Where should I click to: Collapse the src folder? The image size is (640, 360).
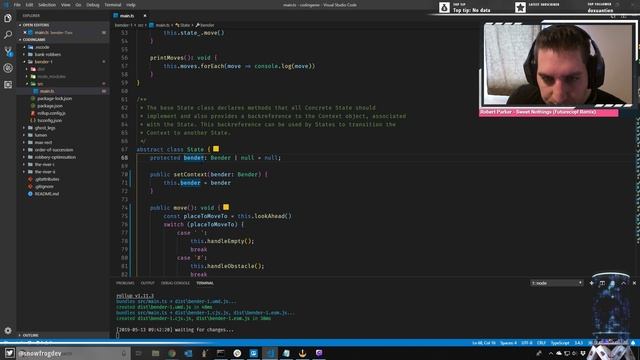(x=40, y=84)
